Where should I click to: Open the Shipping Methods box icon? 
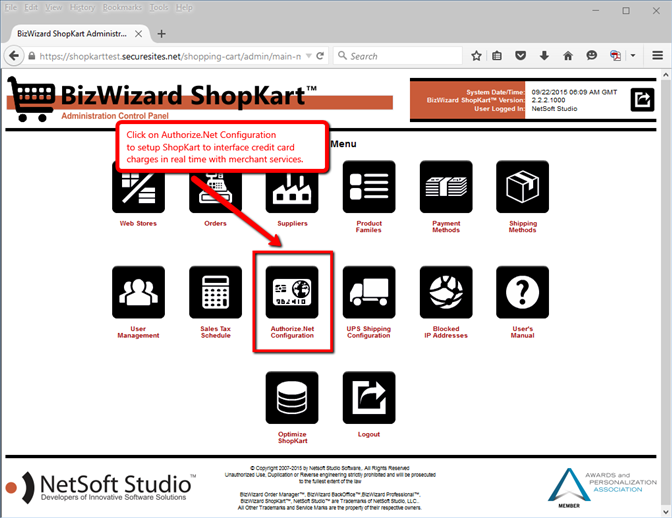522,187
